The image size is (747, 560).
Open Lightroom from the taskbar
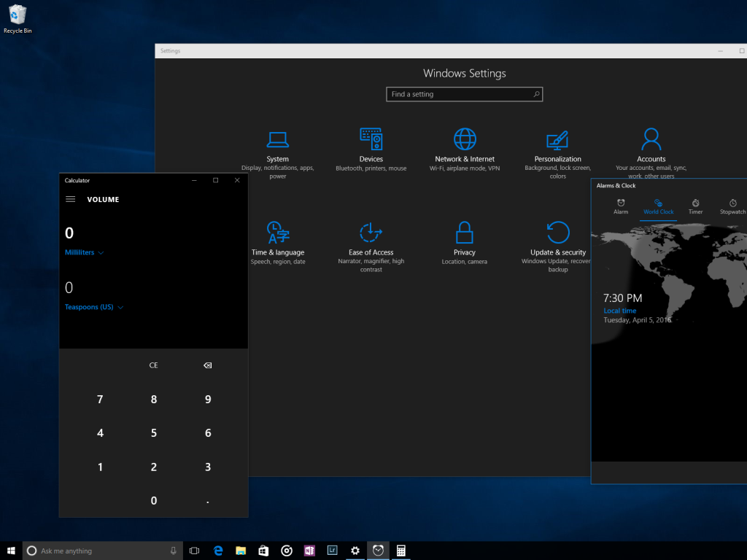(x=332, y=551)
